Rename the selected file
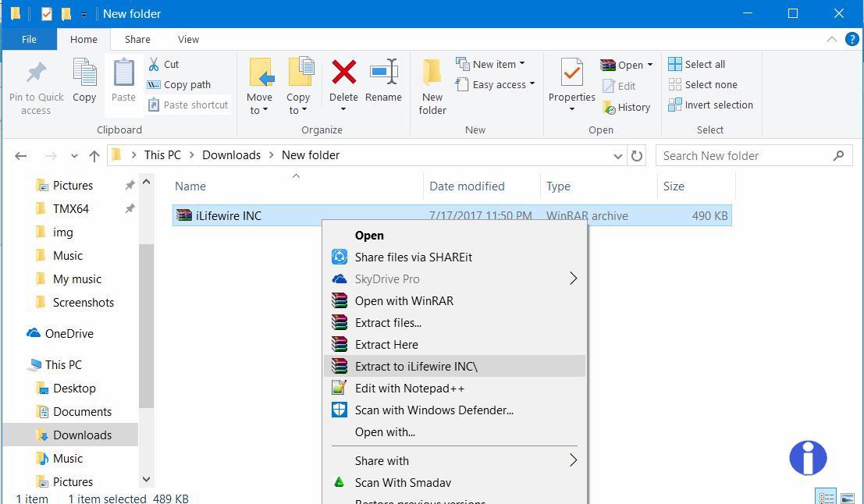The width and height of the screenshot is (864, 504). tap(383, 80)
